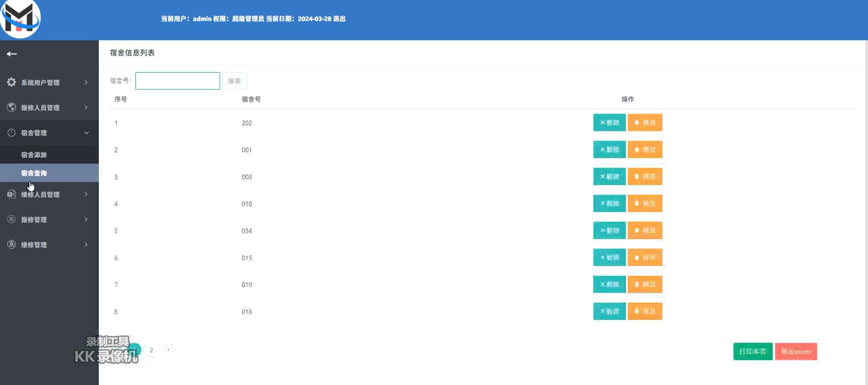Delete dormitory 202 row
This screenshot has height=385, width=868.
[x=609, y=122]
